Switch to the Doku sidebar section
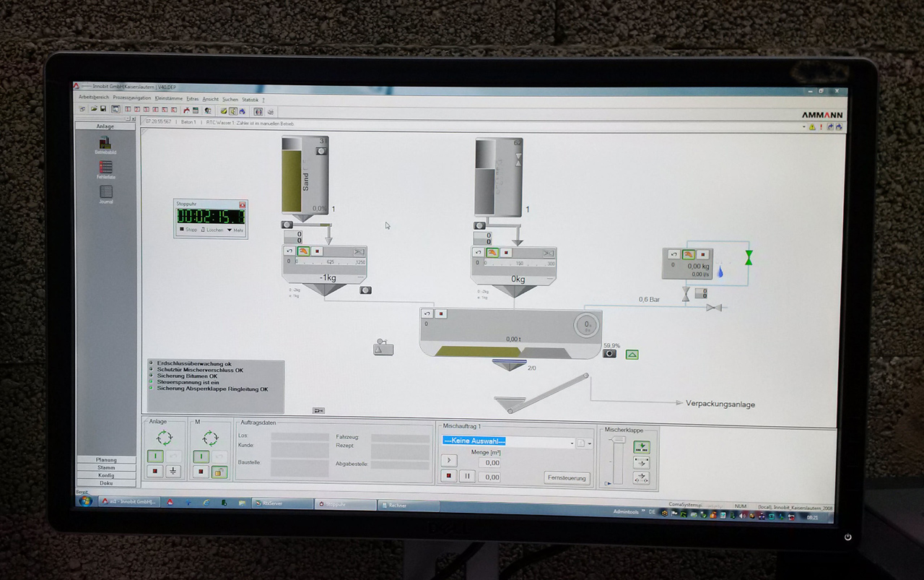This screenshot has height=580, width=924. click(x=106, y=483)
